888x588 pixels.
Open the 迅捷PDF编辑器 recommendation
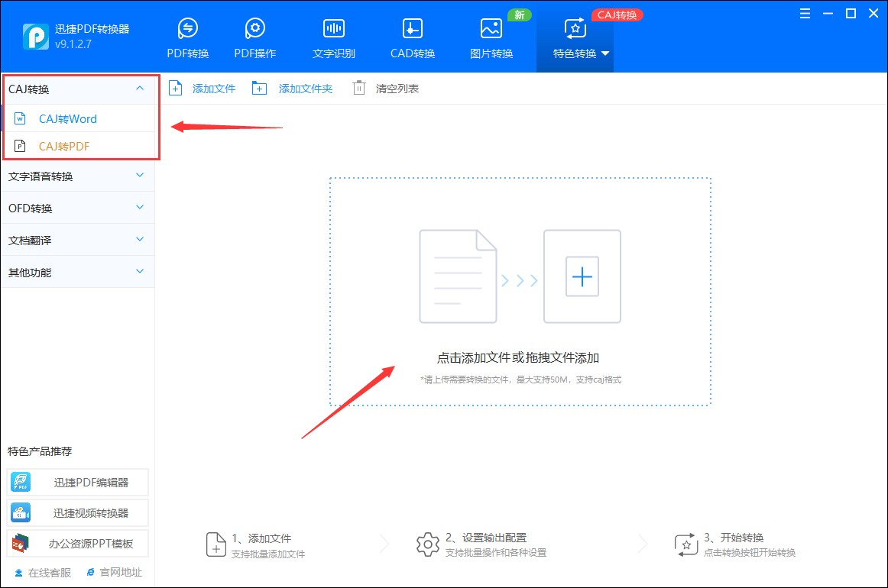[x=78, y=482]
